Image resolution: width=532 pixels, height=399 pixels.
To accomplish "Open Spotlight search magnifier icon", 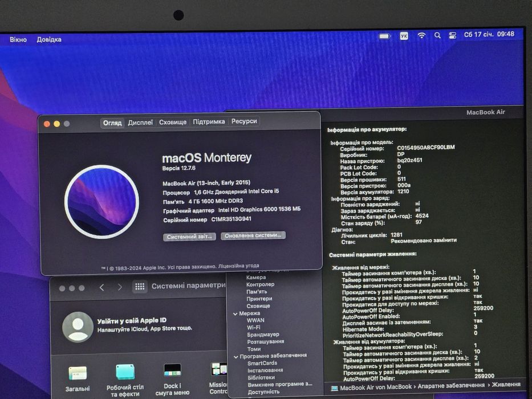I will [437, 35].
